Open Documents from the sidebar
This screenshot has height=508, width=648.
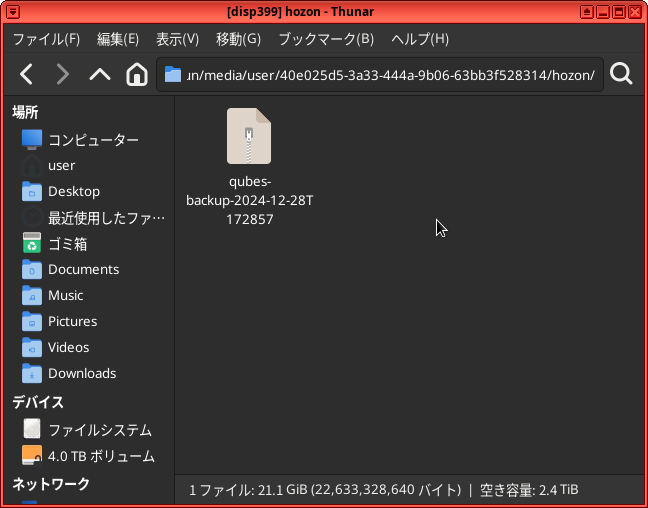(x=83, y=270)
